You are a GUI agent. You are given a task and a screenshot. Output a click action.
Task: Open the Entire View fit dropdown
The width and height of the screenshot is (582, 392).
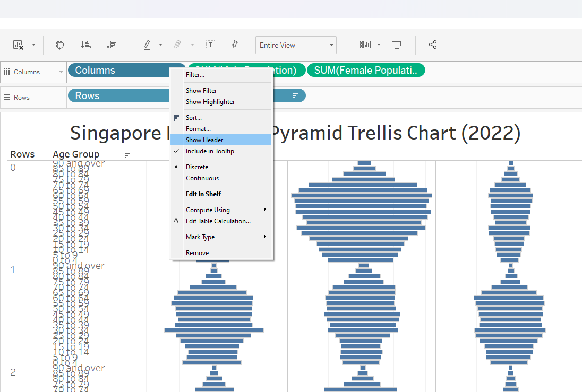331,45
